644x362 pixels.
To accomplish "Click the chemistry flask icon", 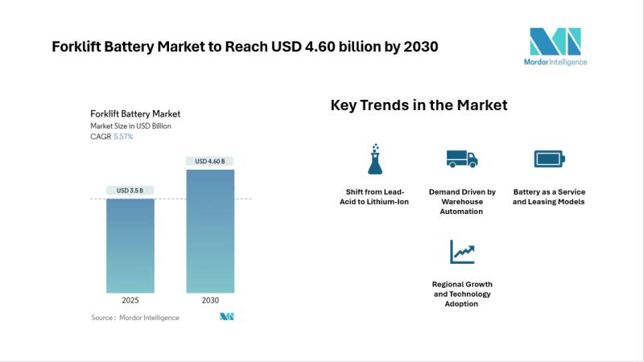I will 373,159.
